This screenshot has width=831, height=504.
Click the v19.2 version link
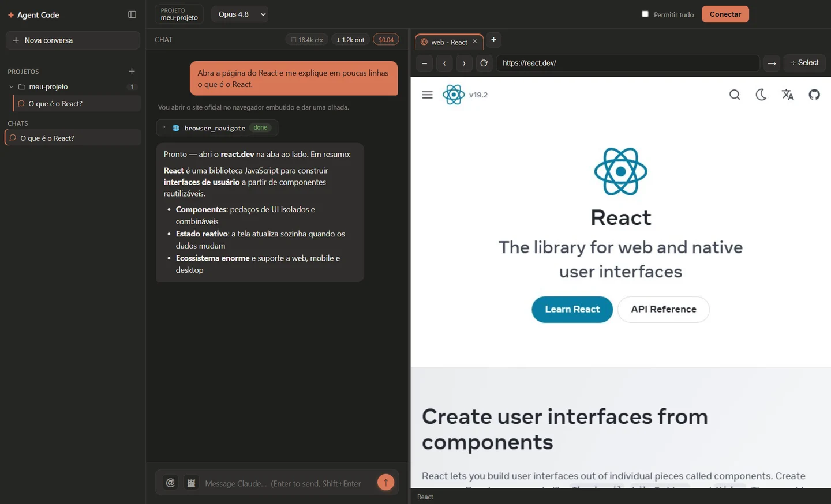coord(478,95)
